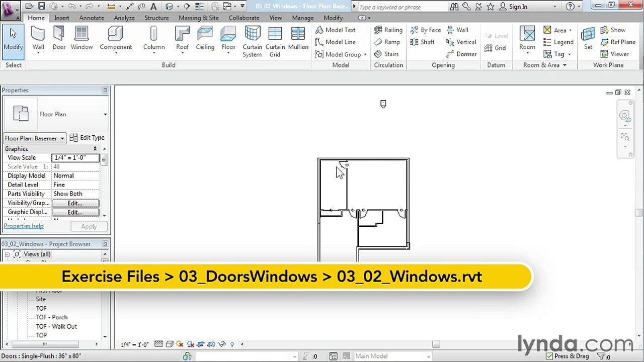Viewport: 644px width, 362px height.
Task: Show the work plane
Action: click(612, 30)
